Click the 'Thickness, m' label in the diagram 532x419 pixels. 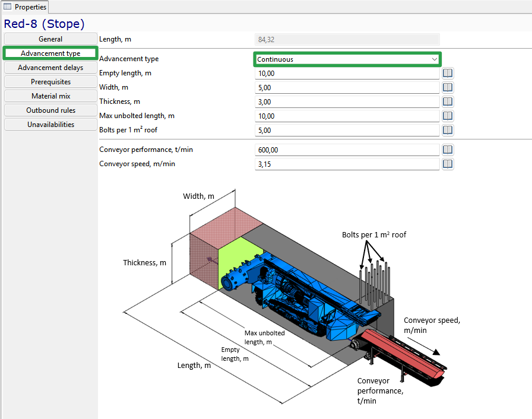(x=144, y=262)
